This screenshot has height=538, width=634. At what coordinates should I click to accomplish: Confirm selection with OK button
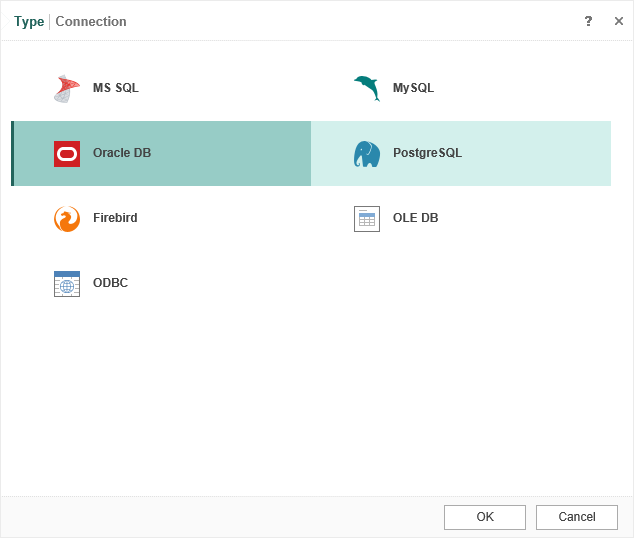[485, 517]
